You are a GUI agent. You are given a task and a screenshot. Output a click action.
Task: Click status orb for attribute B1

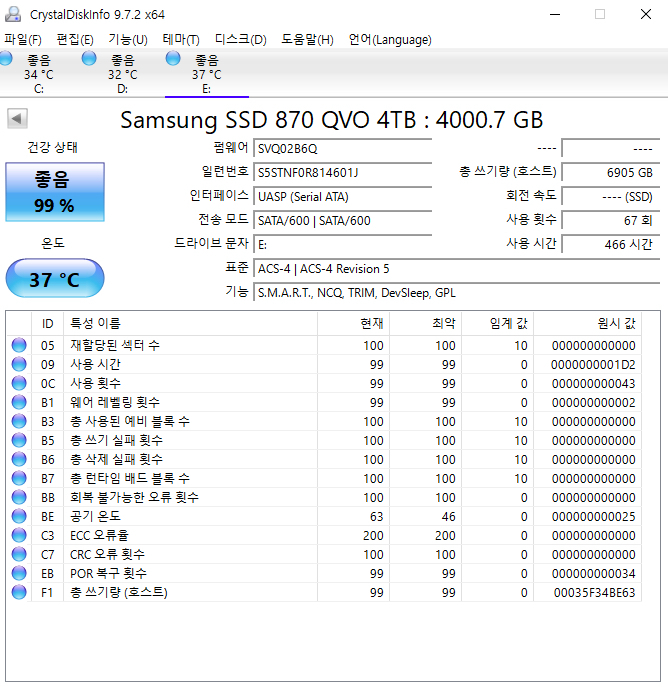19,402
